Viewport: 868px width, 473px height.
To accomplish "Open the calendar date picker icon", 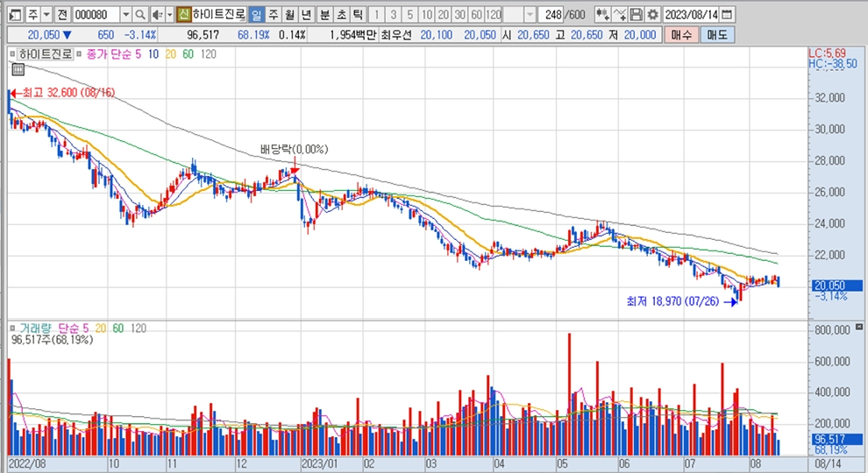I will [727, 15].
